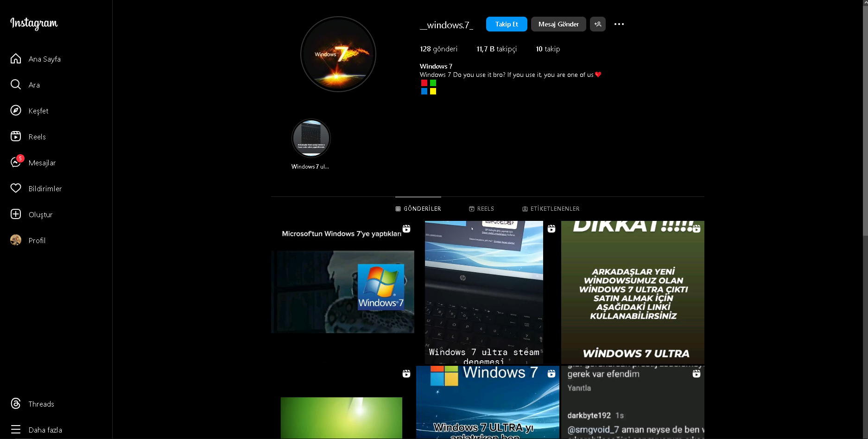
Task: Click Takip Et follow button
Action: coord(507,24)
